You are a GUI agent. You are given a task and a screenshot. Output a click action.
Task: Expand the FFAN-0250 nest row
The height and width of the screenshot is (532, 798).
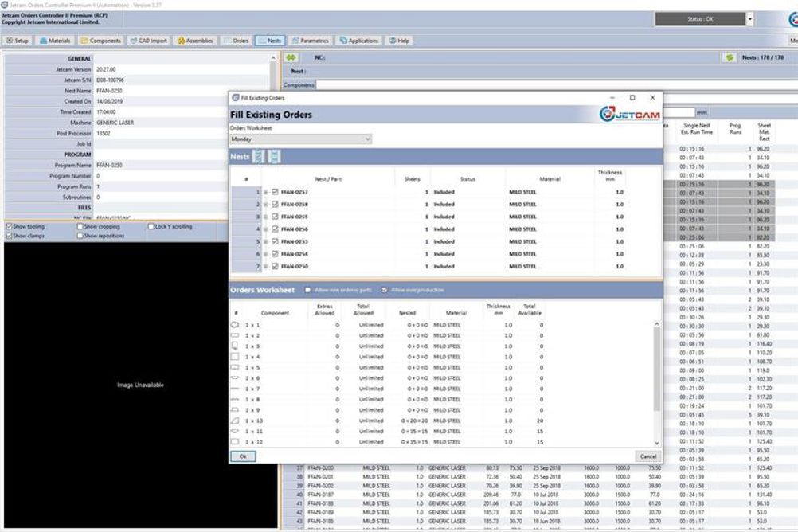pyautogui.click(x=266, y=266)
